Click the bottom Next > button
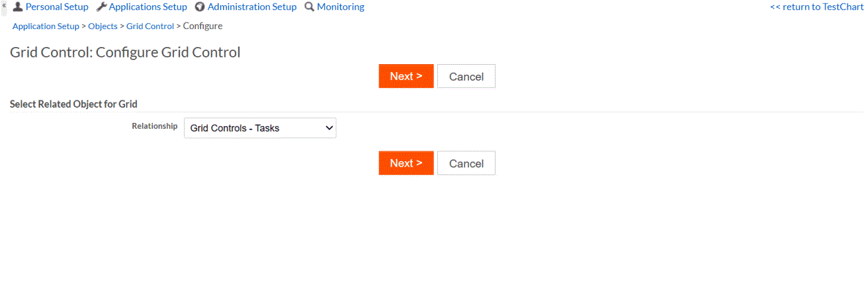This screenshot has width=868, height=300. pos(406,163)
